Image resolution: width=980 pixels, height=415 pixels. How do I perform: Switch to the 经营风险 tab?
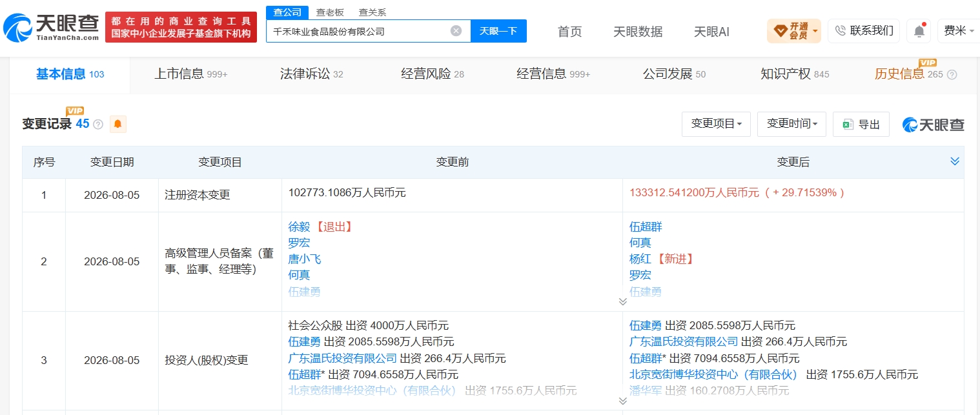pos(432,74)
